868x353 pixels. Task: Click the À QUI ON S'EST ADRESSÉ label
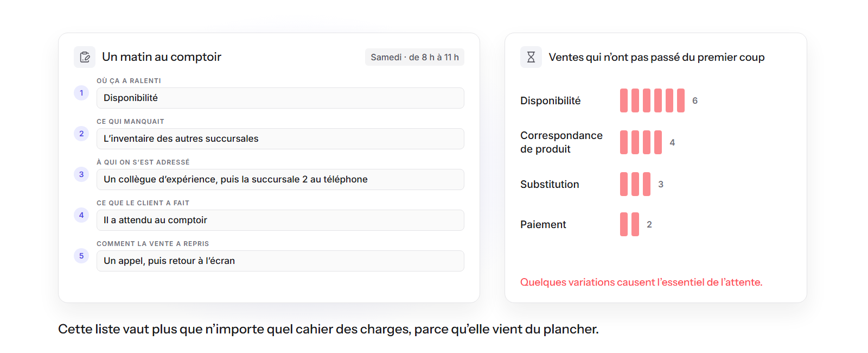point(143,162)
